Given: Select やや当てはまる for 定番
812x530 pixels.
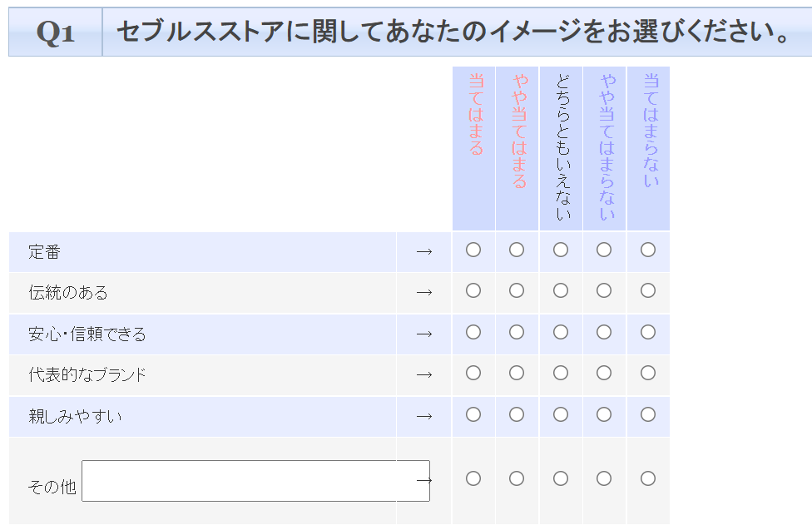Looking at the screenshot, I should click(x=517, y=250).
